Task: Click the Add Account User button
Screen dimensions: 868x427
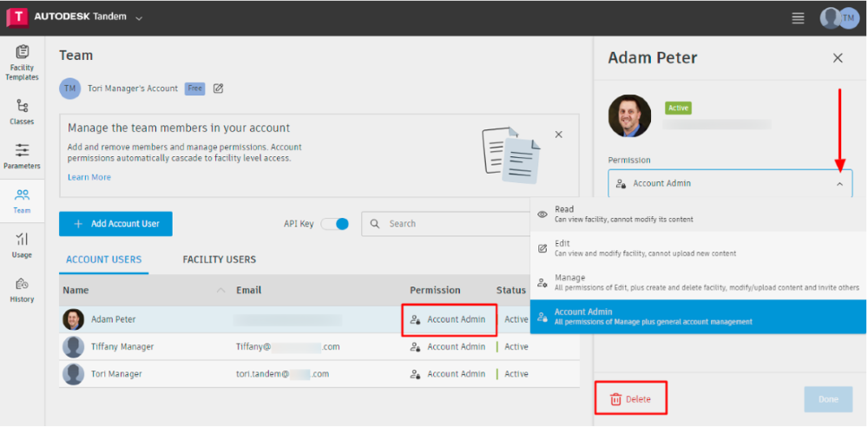Action: pos(115,224)
